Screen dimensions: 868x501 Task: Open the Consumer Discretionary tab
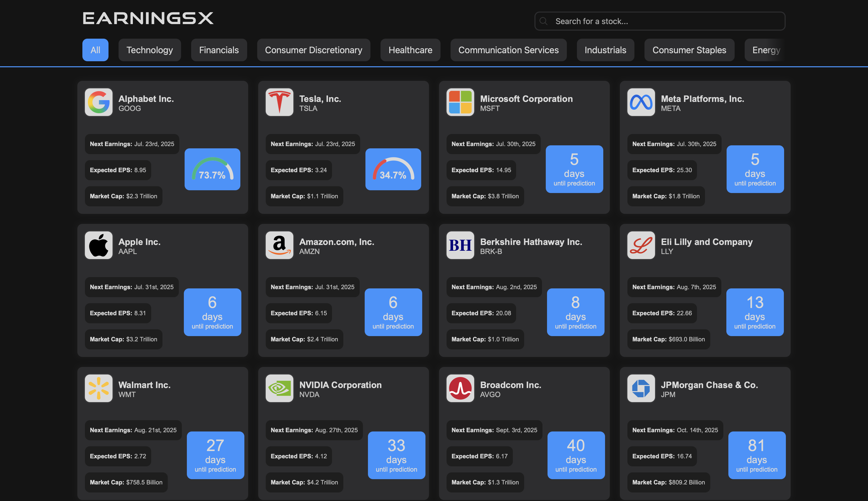tap(313, 50)
